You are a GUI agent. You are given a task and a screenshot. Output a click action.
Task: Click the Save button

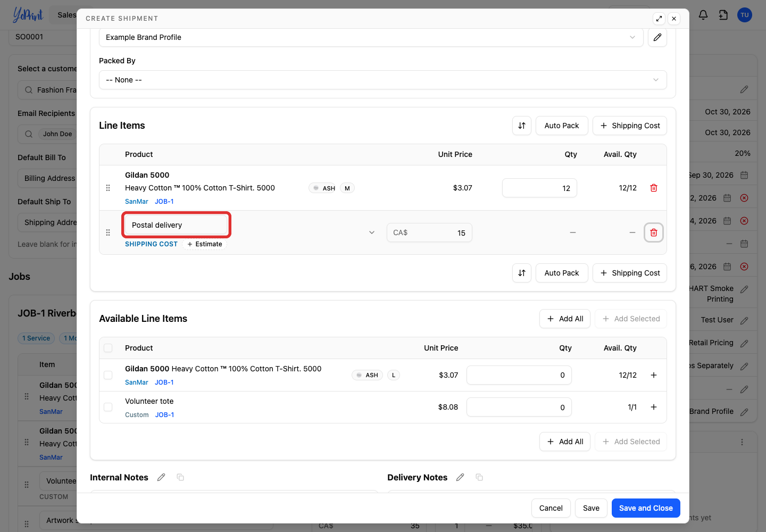pos(591,508)
